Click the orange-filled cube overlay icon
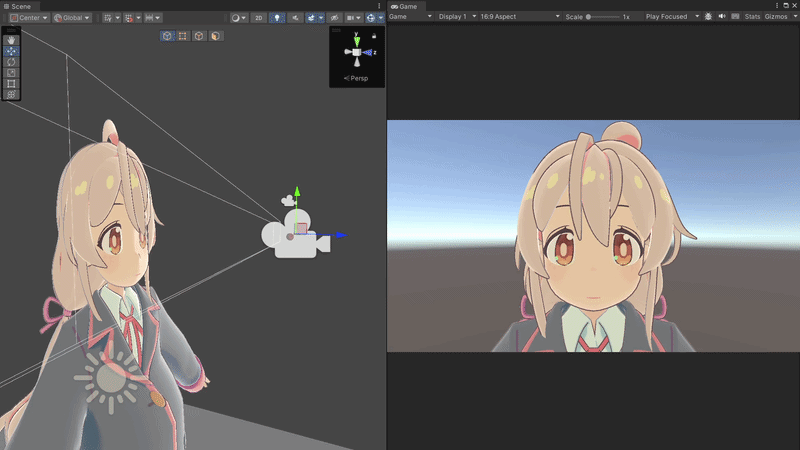This screenshot has width=800, height=450. tap(215, 36)
